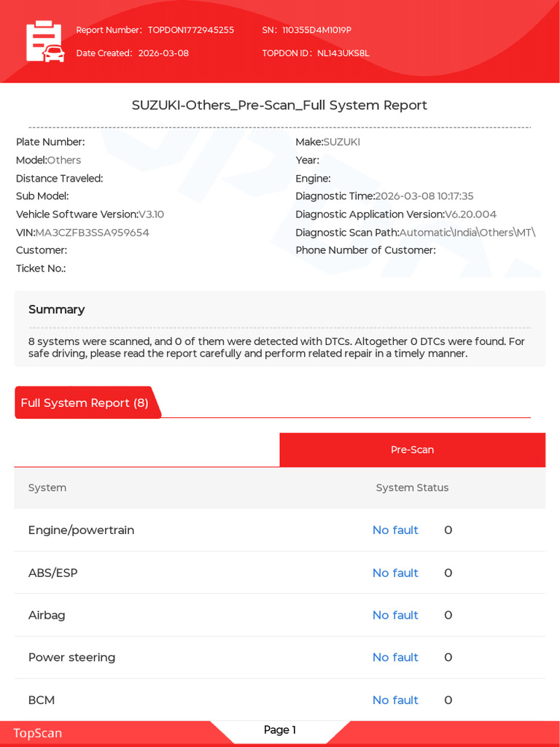Click Diagnostic Application Version V6.20.004
Viewport: 560px width, 747px height.
tap(470, 214)
